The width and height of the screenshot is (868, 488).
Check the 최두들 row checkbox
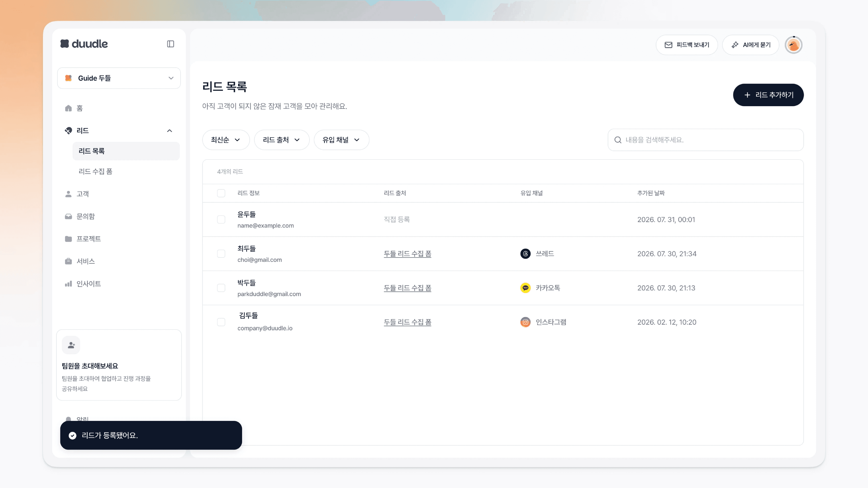[x=221, y=253]
